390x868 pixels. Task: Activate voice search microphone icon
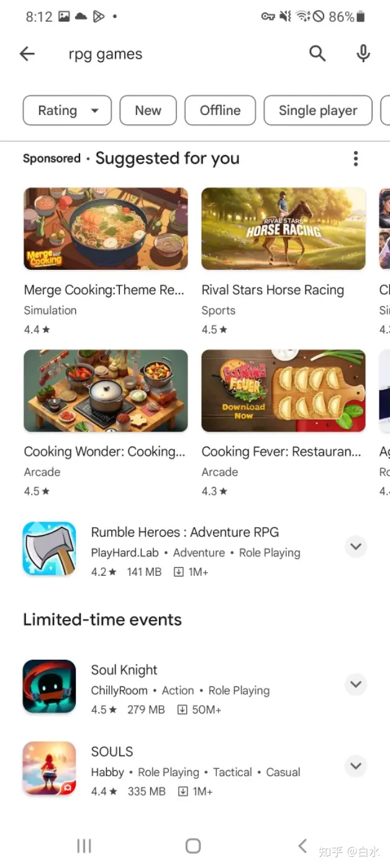363,54
